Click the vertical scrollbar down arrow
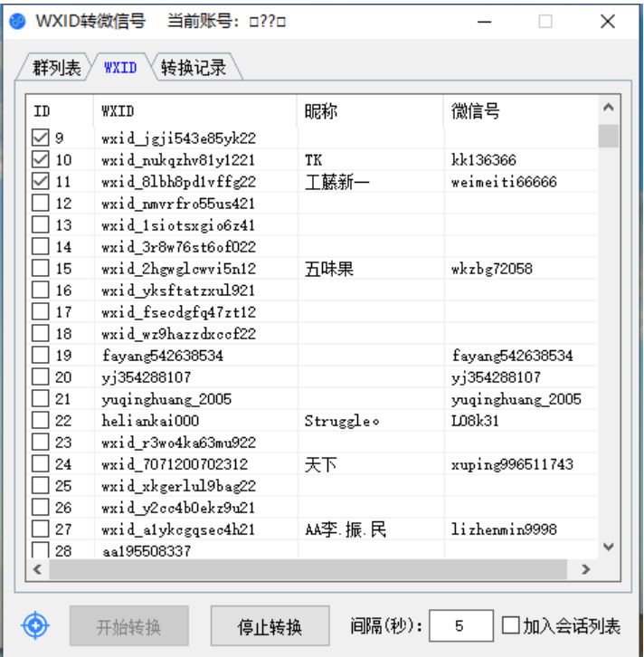 609,547
